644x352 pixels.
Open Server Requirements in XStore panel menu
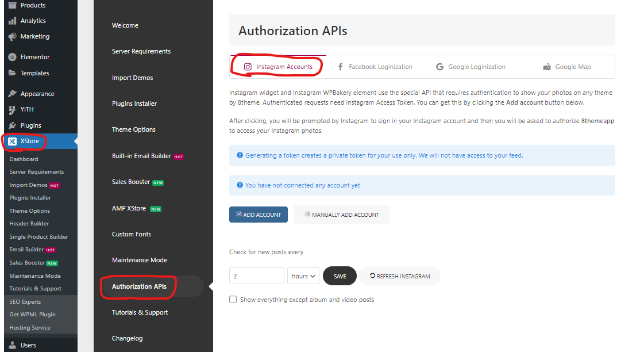[141, 51]
